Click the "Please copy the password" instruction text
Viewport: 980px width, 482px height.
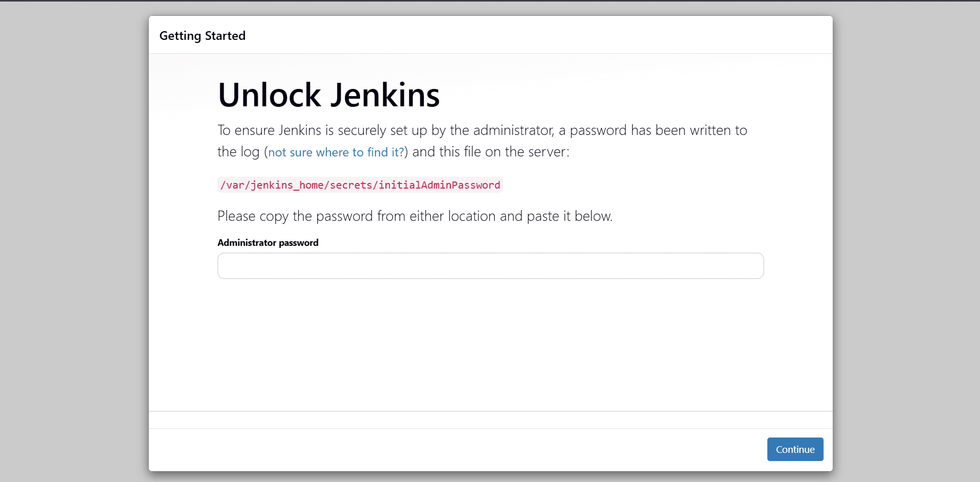pos(414,216)
